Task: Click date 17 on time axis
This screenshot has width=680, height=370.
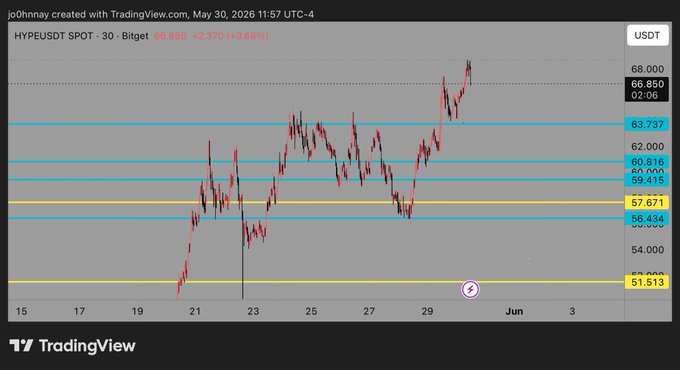Action: (79, 311)
